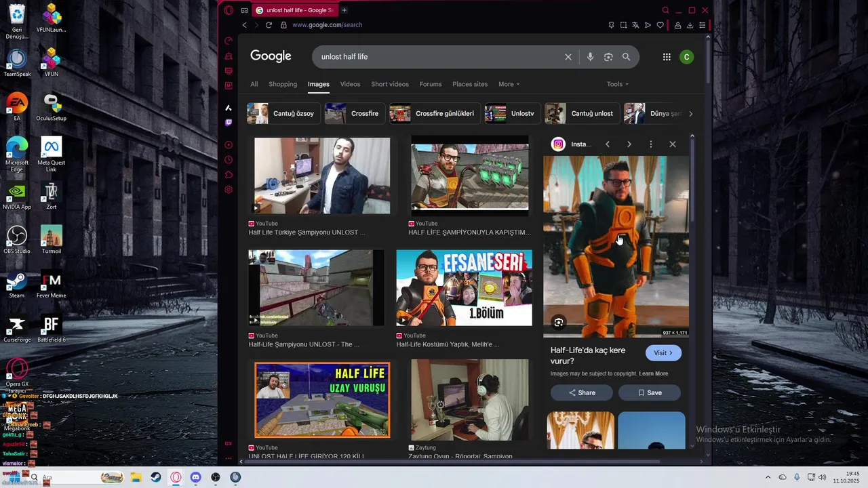The image size is (868, 488).
Task: Open File Explorer from the taskbar
Action: pos(136,477)
